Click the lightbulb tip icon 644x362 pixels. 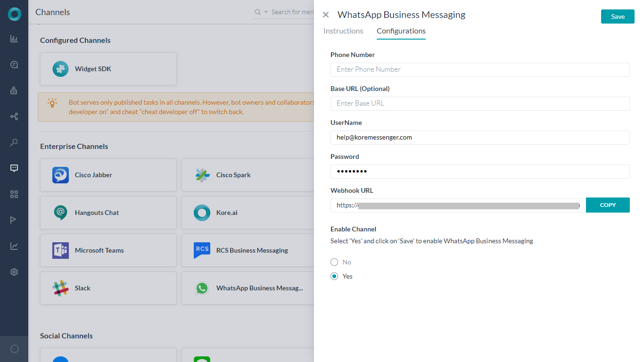tap(52, 102)
